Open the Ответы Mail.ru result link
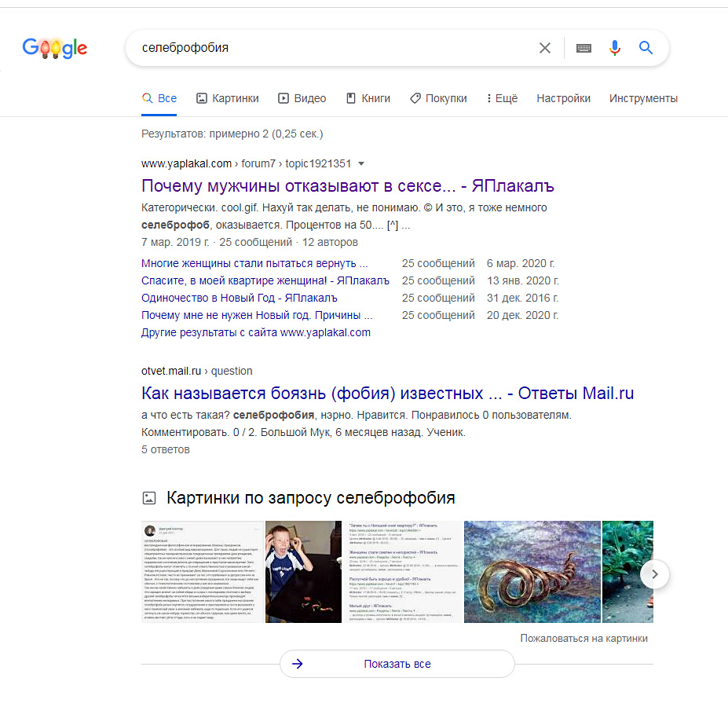This screenshot has width=728, height=707. 387,394
